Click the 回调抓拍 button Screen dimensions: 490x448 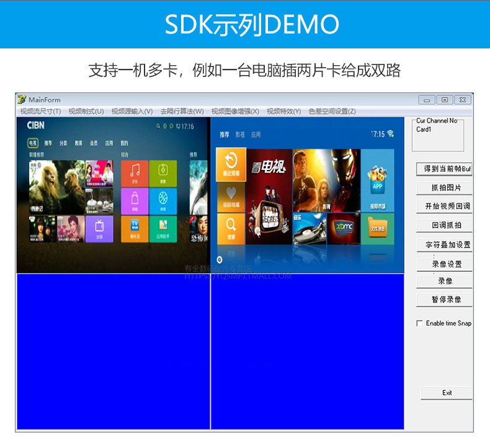click(x=444, y=225)
